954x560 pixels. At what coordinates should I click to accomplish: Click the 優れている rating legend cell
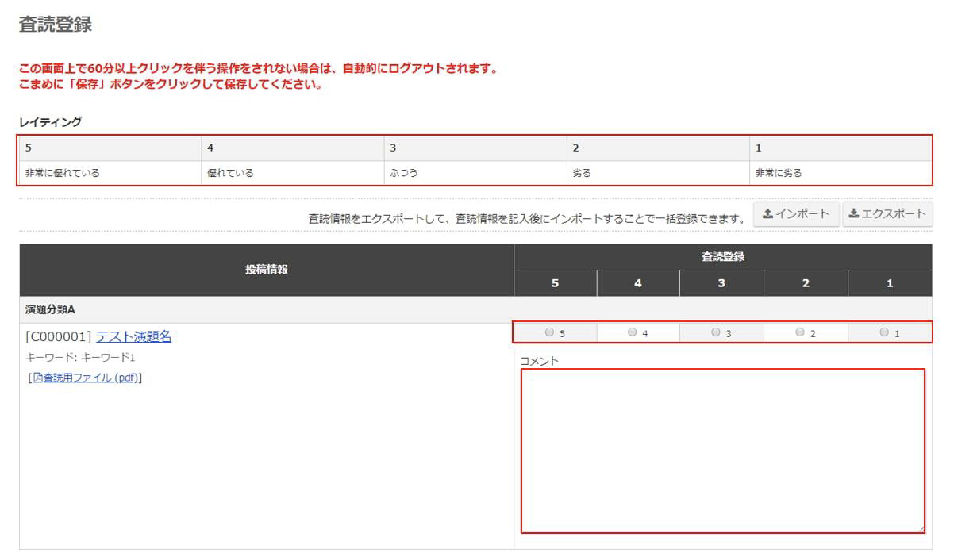230,173
